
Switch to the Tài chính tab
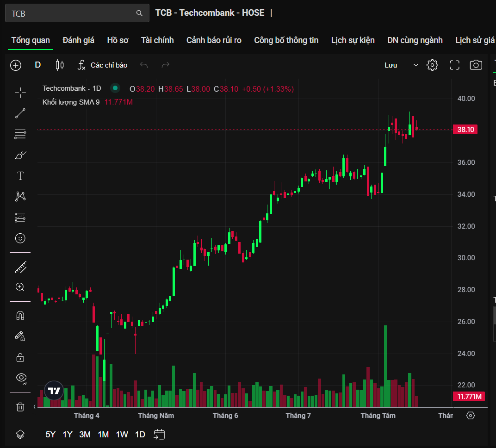tap(157, 40)
